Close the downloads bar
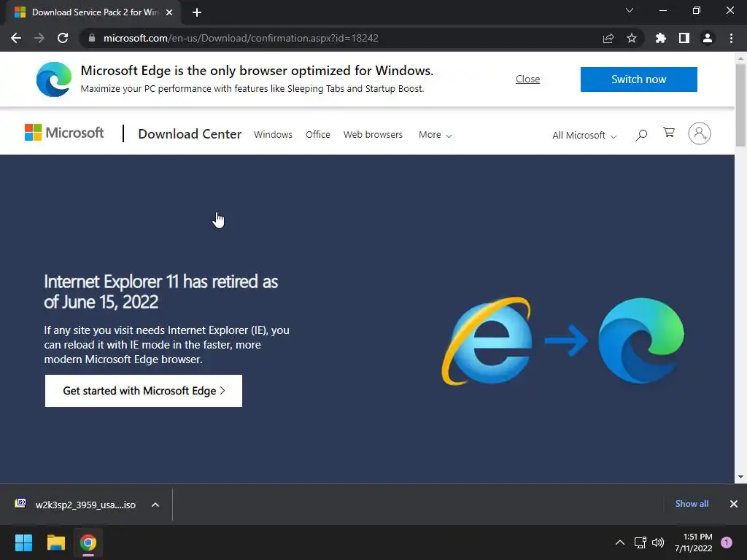Screen dimensions: 747x560 pos(733,503)
